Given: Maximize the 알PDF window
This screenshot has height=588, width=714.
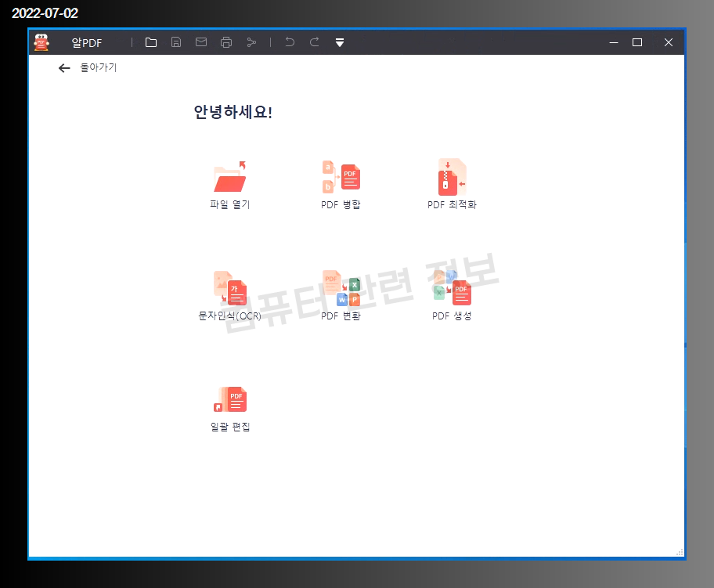Looking at the screenshot, I should coord(637,42).
